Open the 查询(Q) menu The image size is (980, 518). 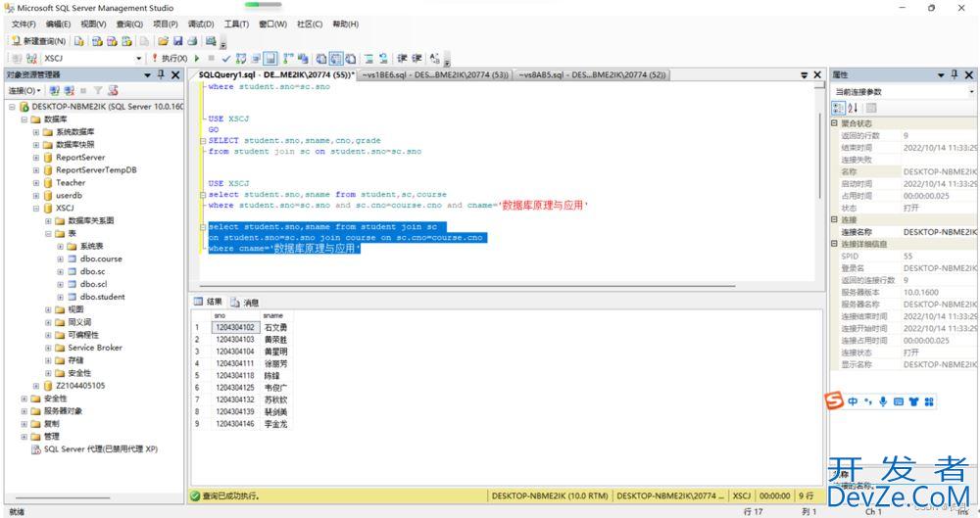coord(129,24)
